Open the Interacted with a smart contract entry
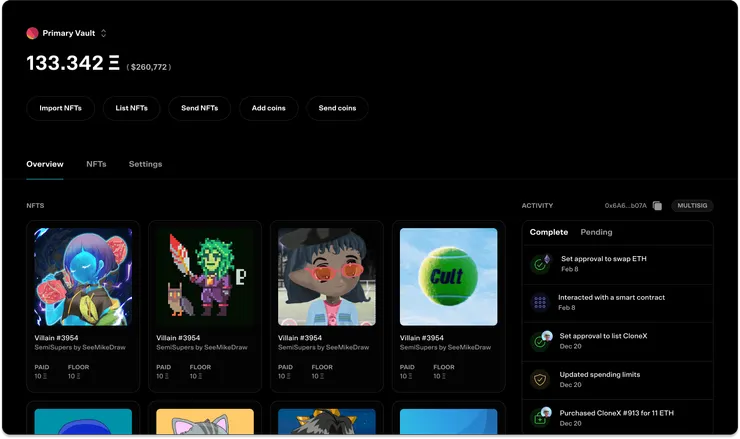 click(x=618, y=303)
